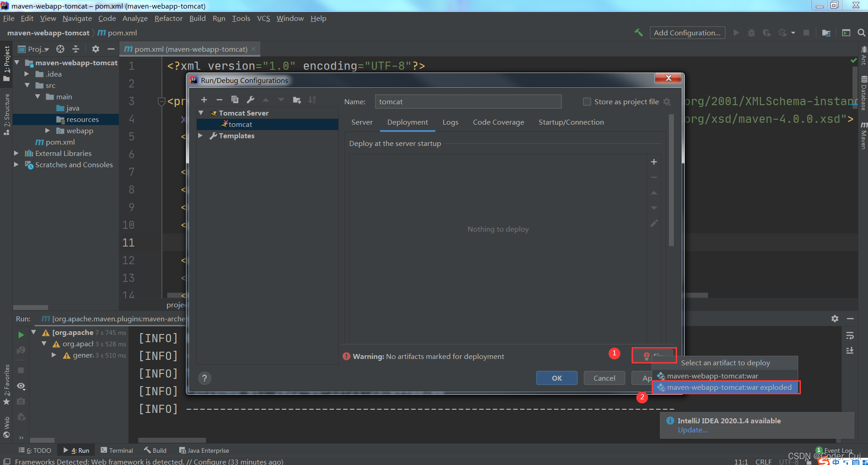
Task: Copy configuration icon in dialog toolbar
Action: (235, 100)
